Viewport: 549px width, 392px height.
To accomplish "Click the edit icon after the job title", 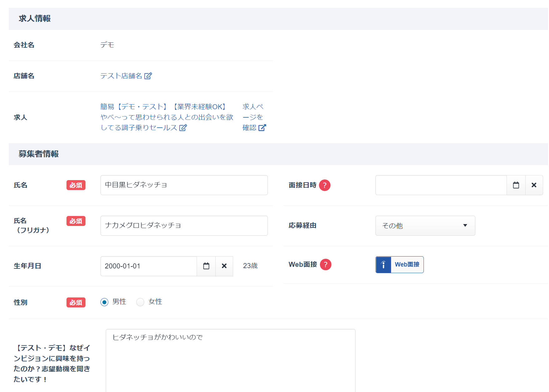I will 183,128.
